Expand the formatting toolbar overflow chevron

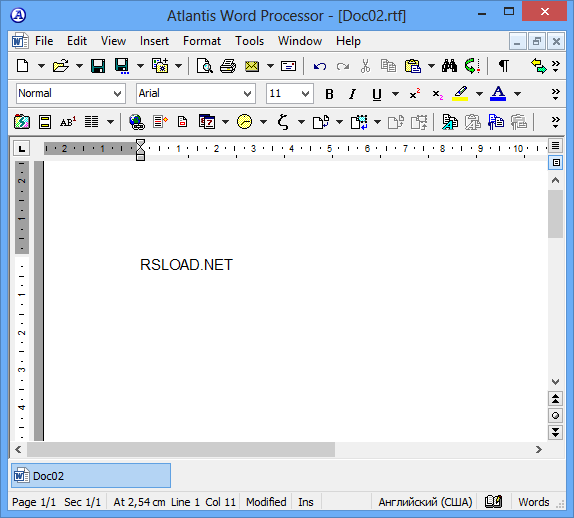555,94
